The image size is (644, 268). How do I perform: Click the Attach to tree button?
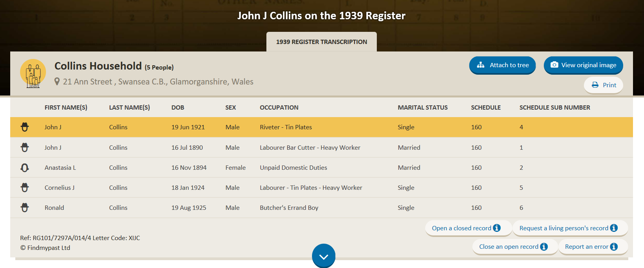click(x=503, y=65)
